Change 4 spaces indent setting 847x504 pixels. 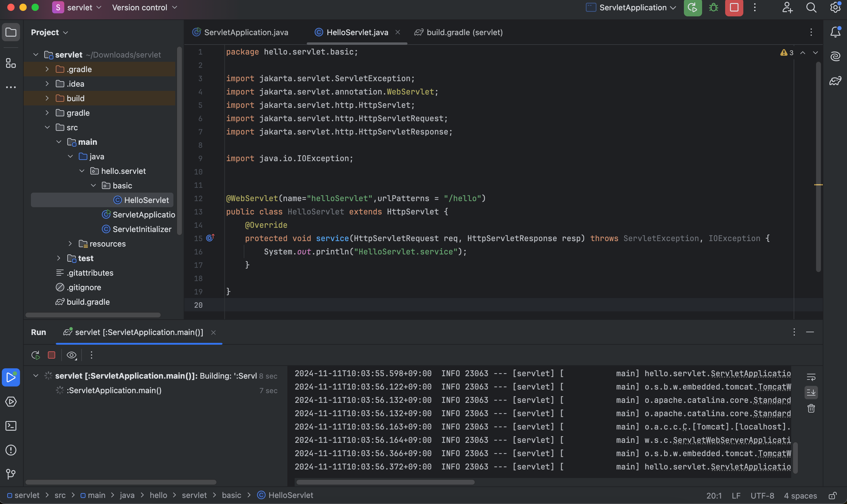click(x=800, y=496)
